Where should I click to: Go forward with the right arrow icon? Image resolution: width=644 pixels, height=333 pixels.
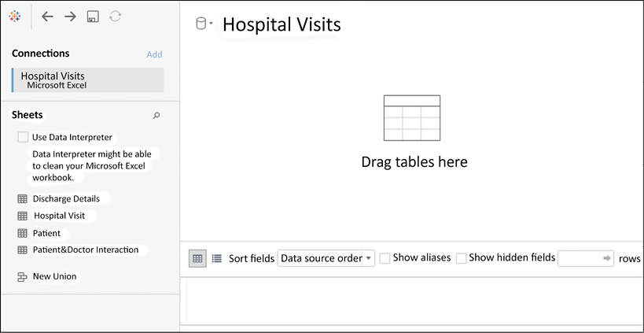(x=70, y=17)
